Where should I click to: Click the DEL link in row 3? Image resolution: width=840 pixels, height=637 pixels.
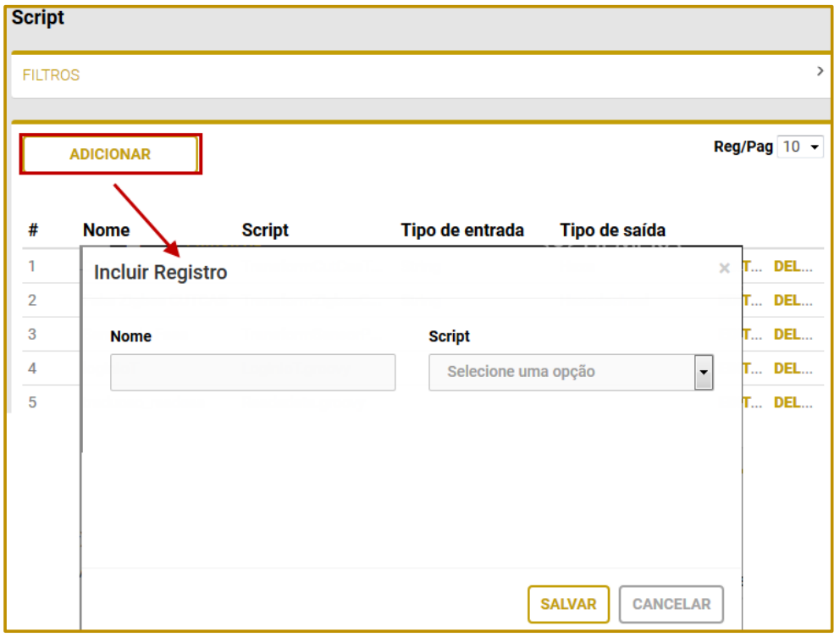pyautogui.click(x=793, y=335)
